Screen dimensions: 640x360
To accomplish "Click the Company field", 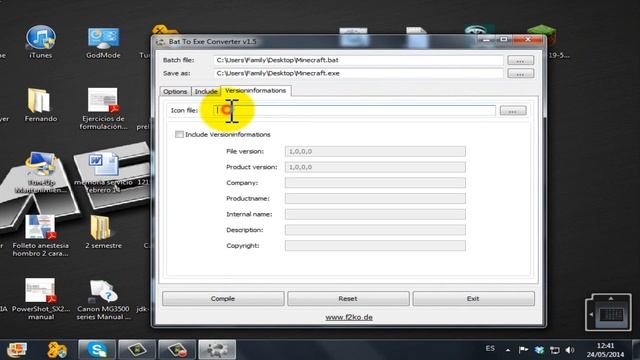I will click(375, 183).
